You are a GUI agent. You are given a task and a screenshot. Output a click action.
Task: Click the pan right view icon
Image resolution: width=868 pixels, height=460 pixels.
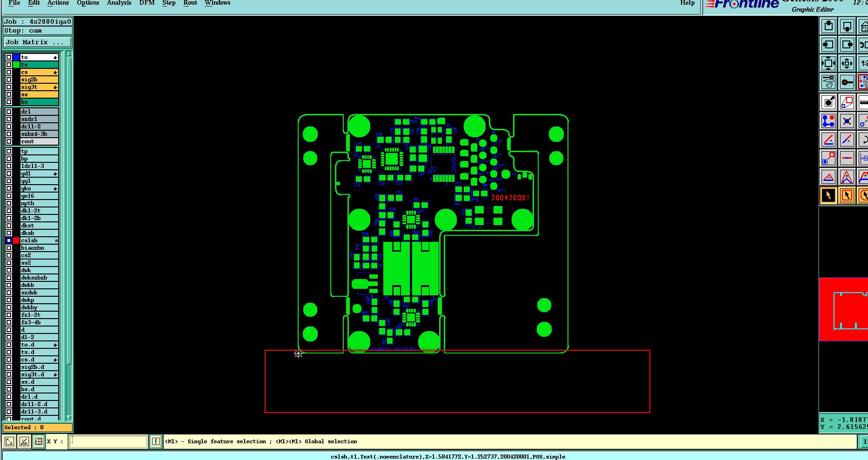pos(847,45)
